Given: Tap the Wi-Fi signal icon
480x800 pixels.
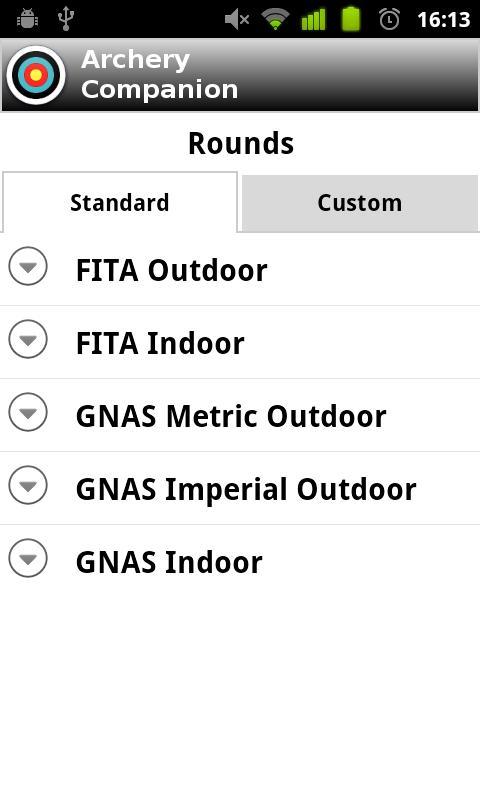Looking at the screenshot, I should [x=275, y=19].
